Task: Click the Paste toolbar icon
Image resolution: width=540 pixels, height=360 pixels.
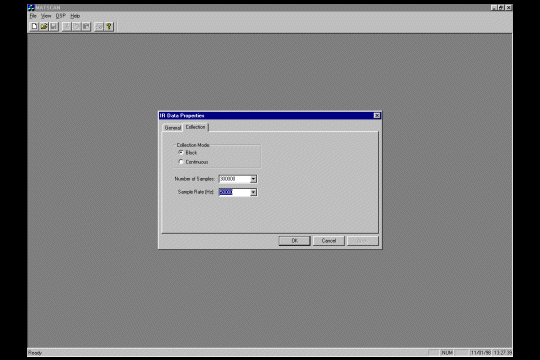Action: click(x=86, y=27)
